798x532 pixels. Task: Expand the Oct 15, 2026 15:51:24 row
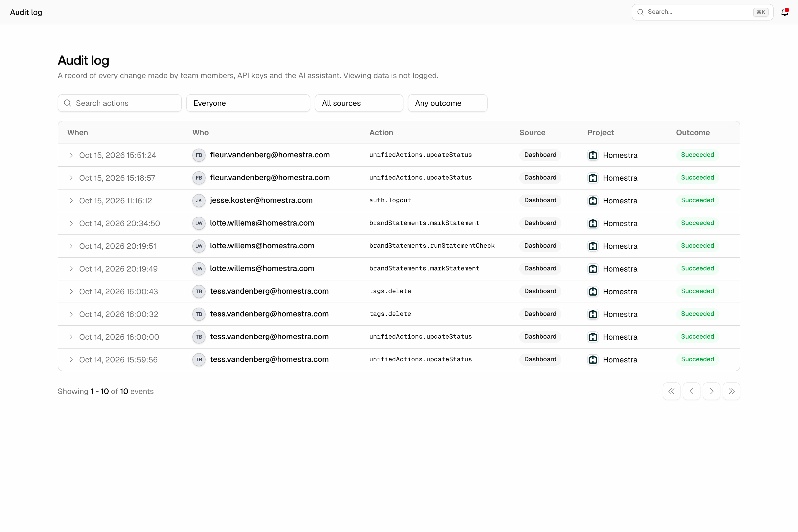click(x=71, y=155)
